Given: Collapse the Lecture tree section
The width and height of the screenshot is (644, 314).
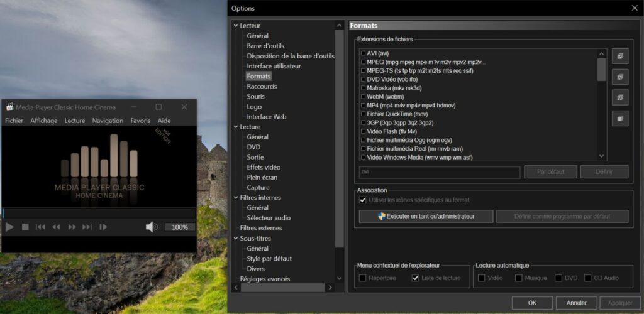Looking at the screenshot, I should pos(236,127).
